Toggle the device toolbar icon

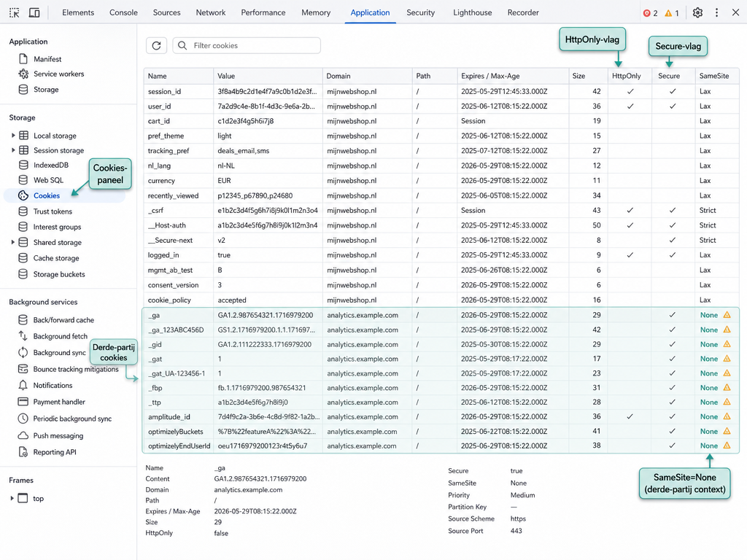tap(34, 13)
